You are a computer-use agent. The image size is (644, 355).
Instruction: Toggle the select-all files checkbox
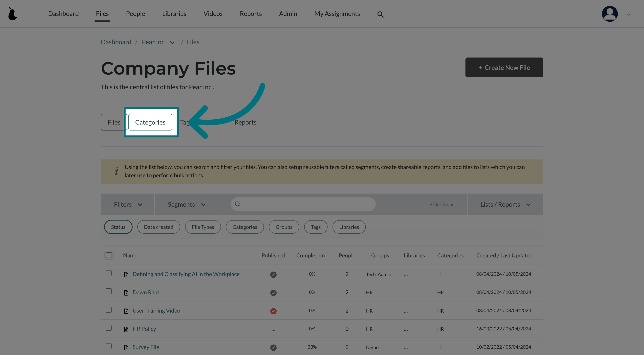(x=109, y=255)
